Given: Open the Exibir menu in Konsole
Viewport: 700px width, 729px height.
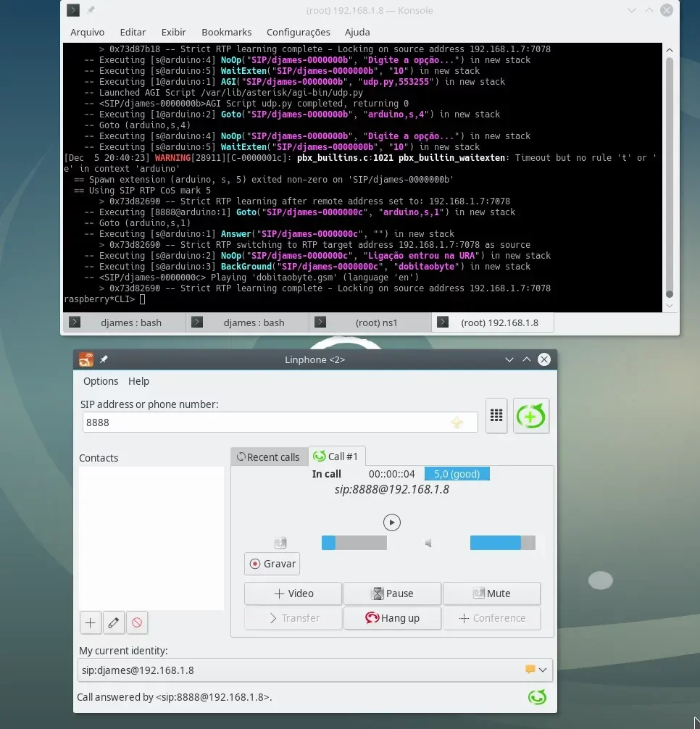Looking at the screenshot, I should (174, 32).
